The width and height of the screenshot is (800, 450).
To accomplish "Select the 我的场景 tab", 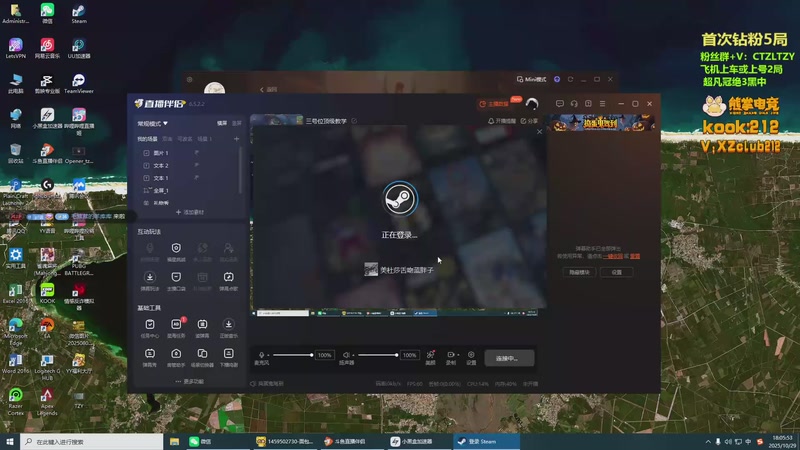I will [x=147, y=139].
